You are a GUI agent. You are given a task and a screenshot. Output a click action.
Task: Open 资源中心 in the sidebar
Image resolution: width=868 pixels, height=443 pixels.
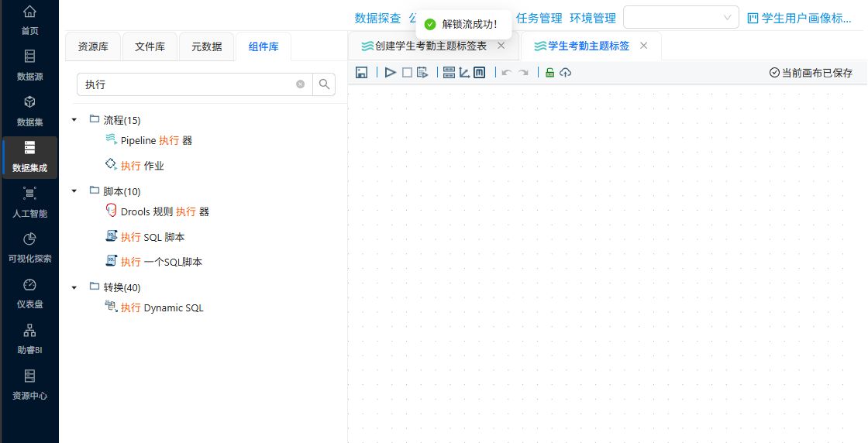(29, 385)
